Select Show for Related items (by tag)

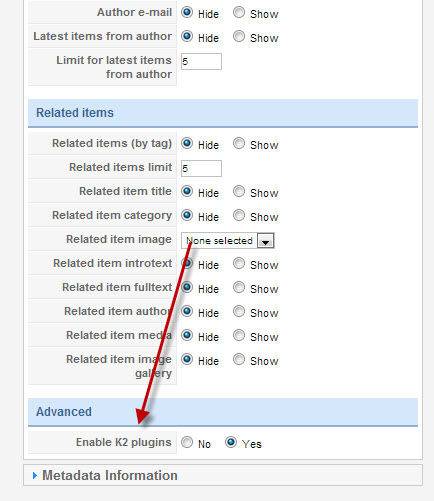(239, 143)
